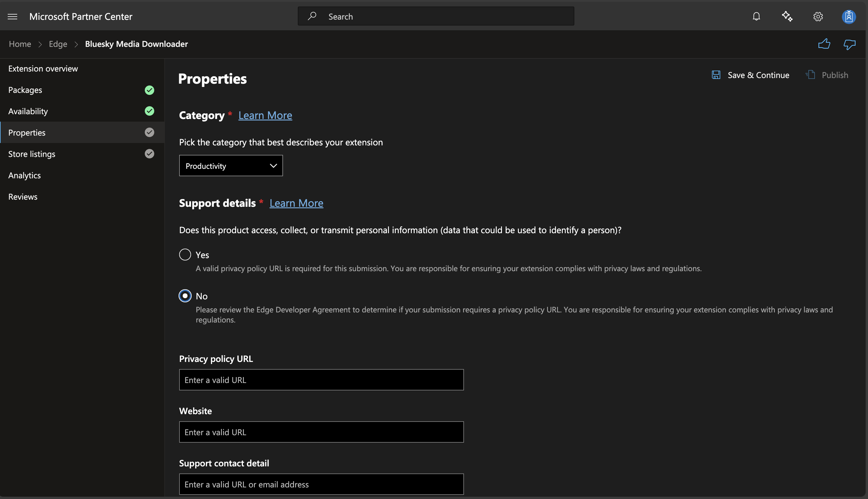Click the search magnifier icon
The height and width of the screenshot is (499, 868).
click(x=312, y=16)
